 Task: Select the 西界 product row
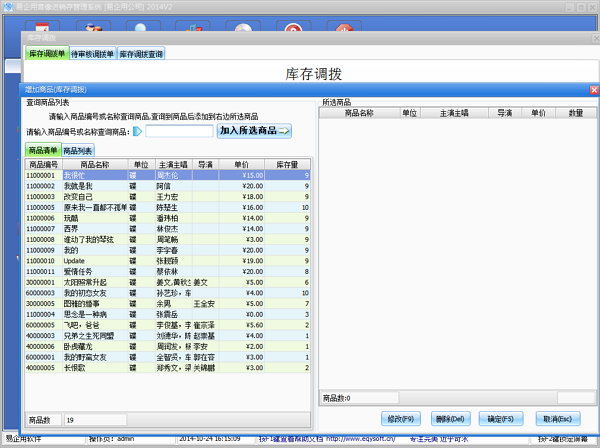168,229
